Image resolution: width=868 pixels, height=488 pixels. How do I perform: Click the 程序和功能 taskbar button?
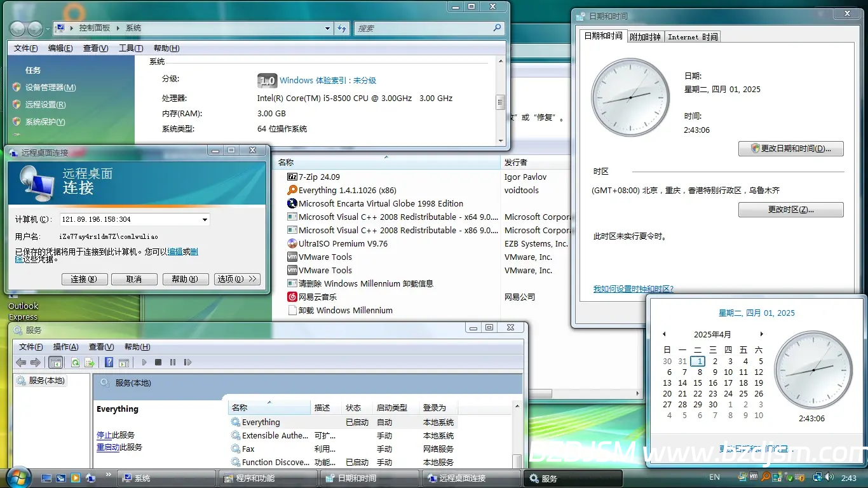(x=268, y=478)
